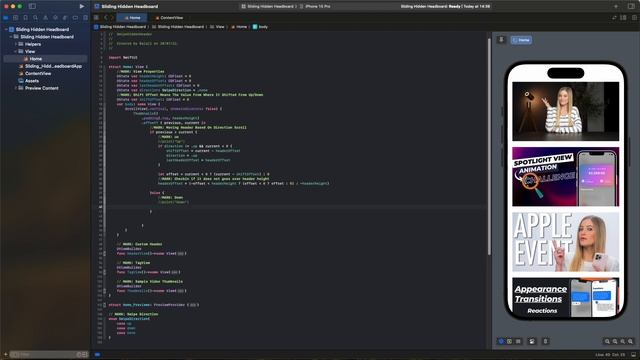
Task: Open the Library with plus button
Action: point(616,6)
